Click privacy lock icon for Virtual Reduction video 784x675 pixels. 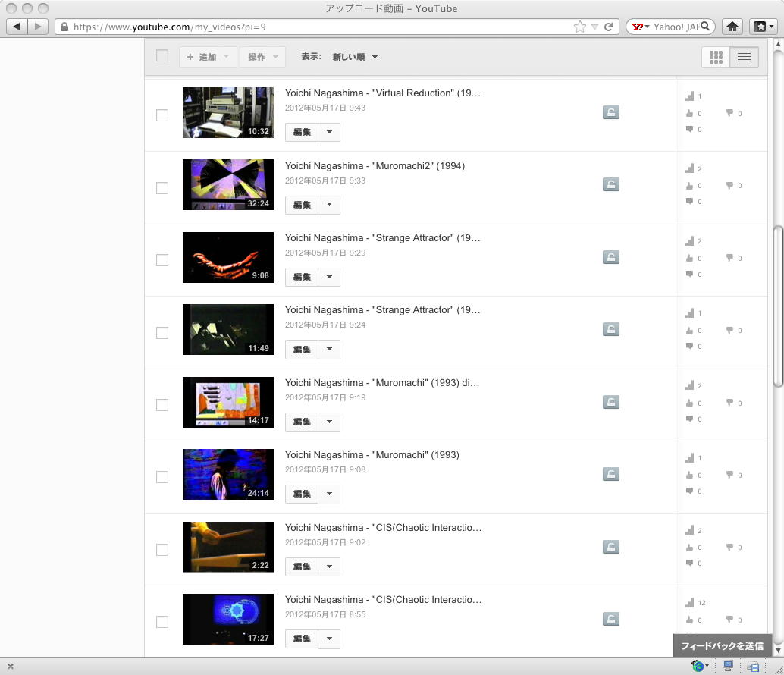(x=610, y=112)
